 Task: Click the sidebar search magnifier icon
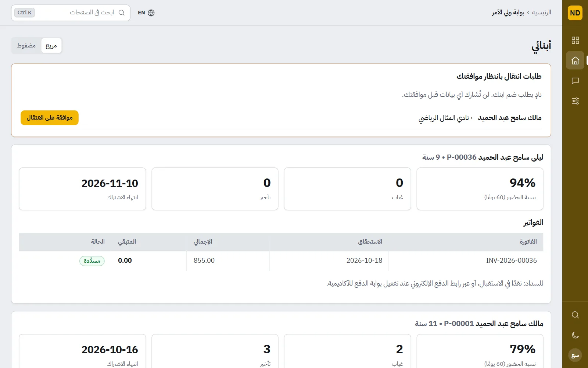click(575, 315)
